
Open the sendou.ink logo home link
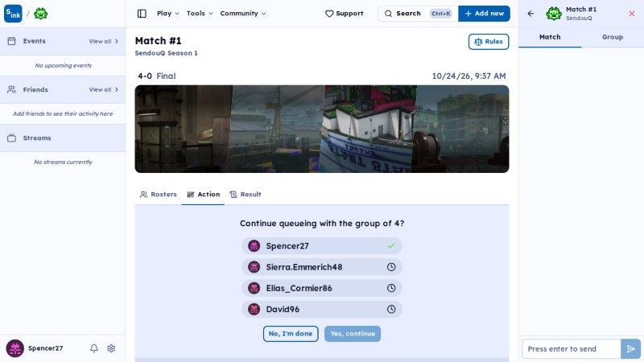pos(13,14)
